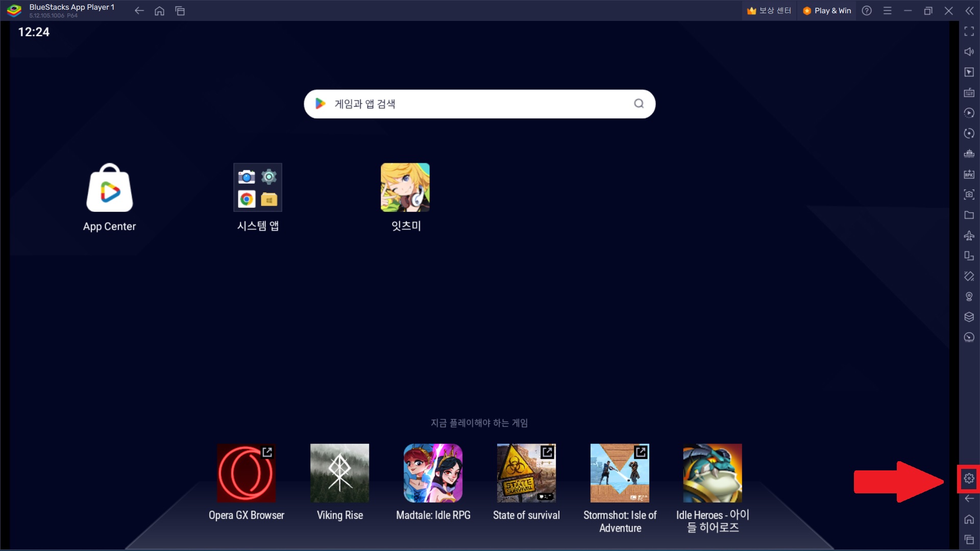Image resolution: width=980 pixels, height=551 pixels.
Task: Open Idle Heroes game thumbnail
Action: point(713,473)
